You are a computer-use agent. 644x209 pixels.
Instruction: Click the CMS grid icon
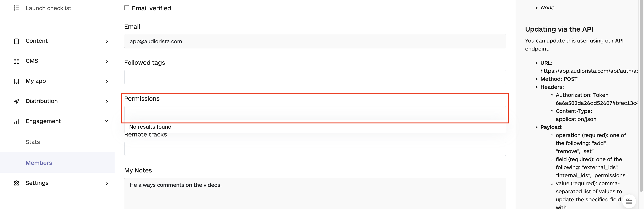coord(16,61)
